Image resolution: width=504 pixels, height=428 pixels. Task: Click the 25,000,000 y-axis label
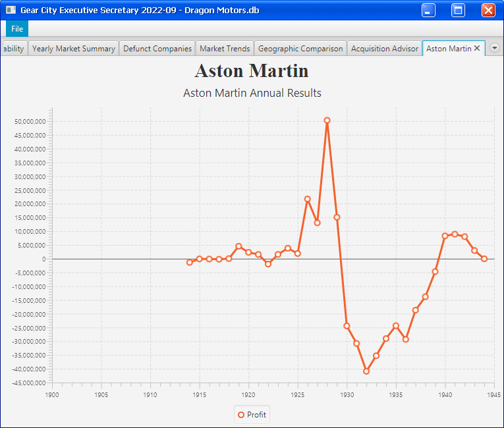30,190
